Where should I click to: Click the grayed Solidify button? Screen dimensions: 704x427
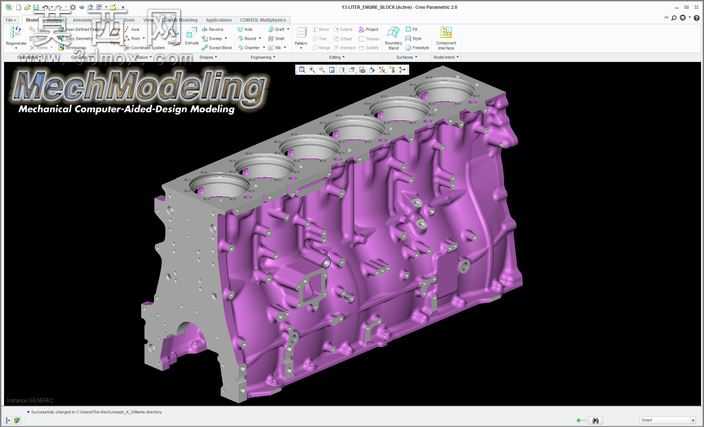pos(370,47)
